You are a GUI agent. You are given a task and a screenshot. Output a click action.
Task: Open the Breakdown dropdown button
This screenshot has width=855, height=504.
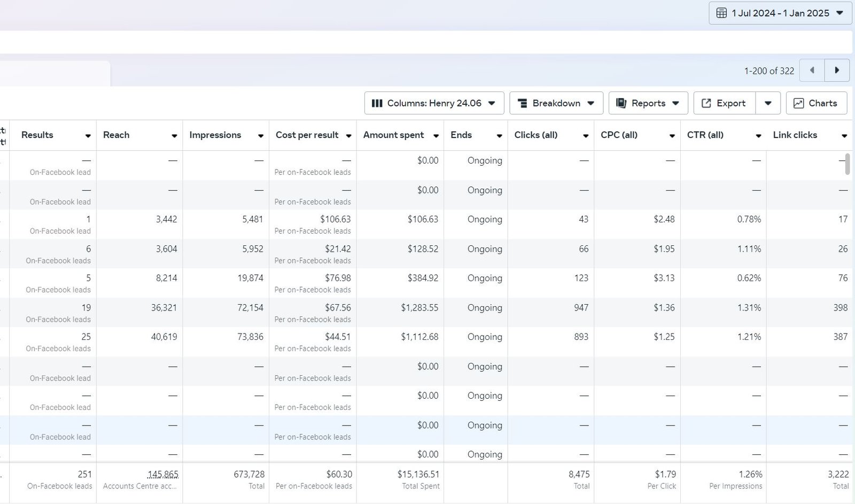point(556,103)
